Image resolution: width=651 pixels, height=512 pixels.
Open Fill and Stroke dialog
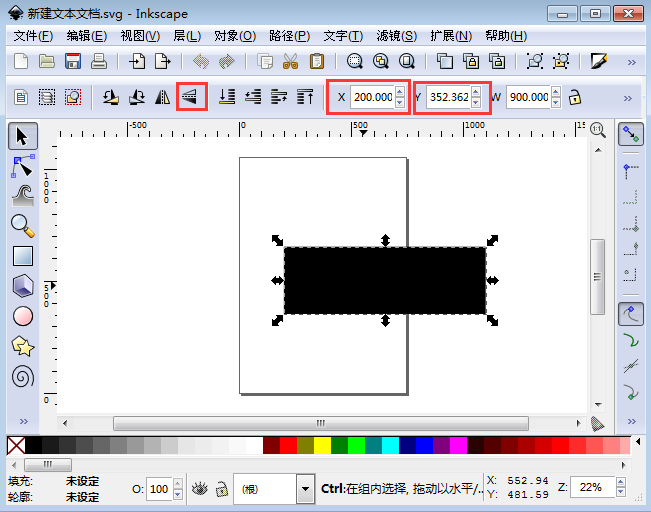pos(598,61)
